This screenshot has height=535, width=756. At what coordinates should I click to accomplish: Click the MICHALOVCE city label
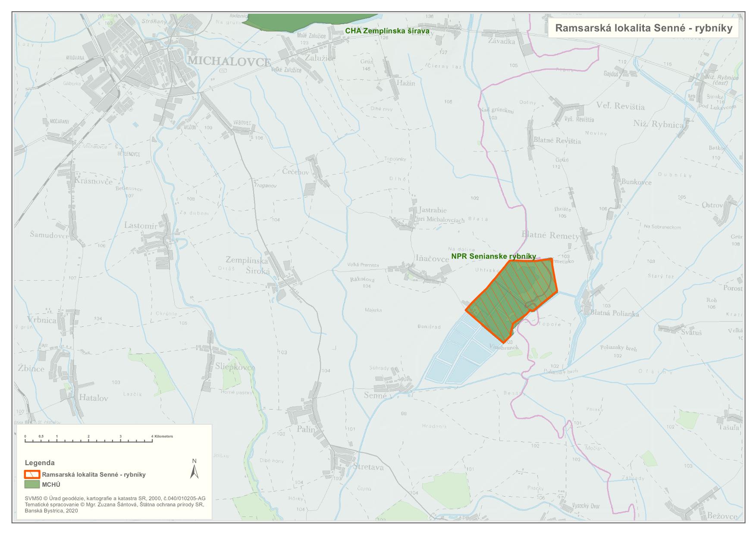pyautogui.click(x=229, y=62)
